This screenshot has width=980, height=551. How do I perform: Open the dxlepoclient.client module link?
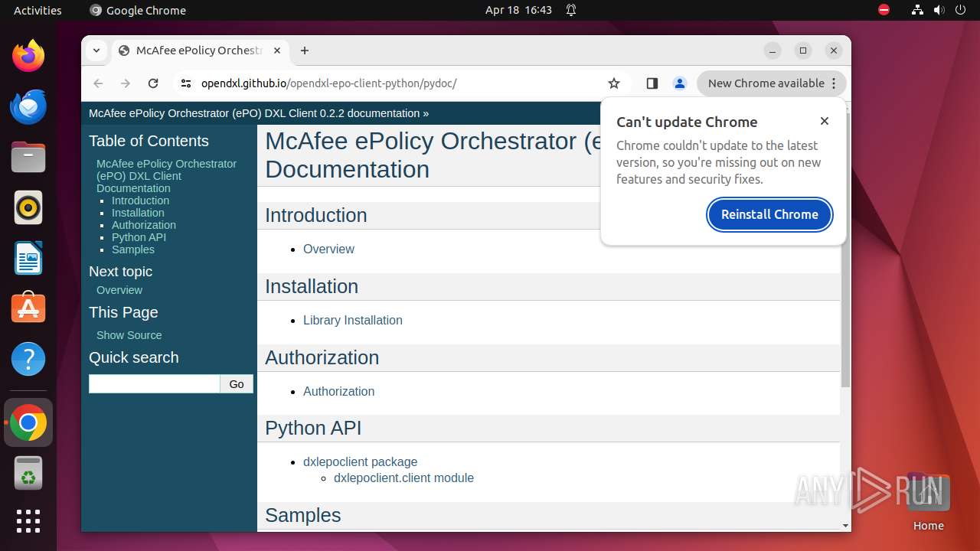coord(403,478)
